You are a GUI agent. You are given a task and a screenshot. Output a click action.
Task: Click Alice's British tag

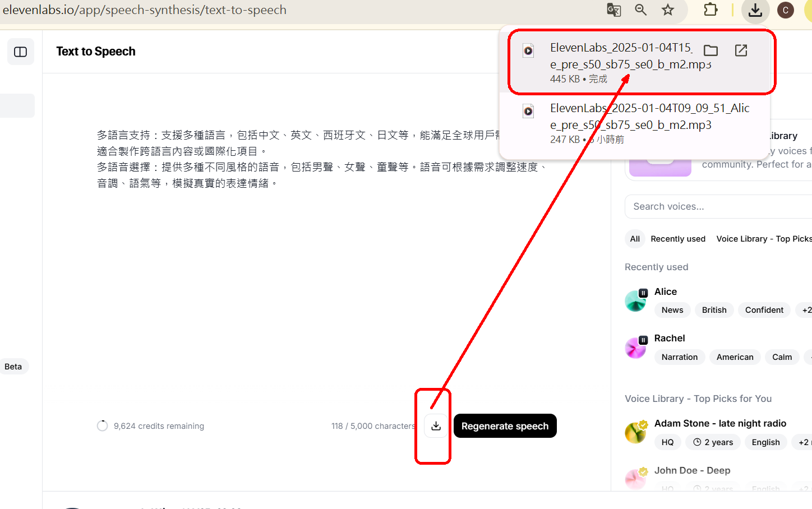coord(714,310)
